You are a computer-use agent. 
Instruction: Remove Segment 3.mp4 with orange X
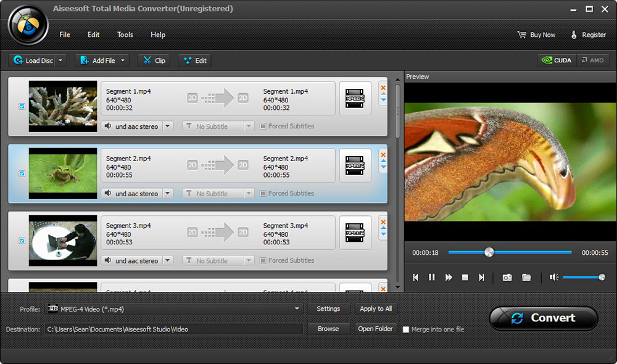pos(383,221)
